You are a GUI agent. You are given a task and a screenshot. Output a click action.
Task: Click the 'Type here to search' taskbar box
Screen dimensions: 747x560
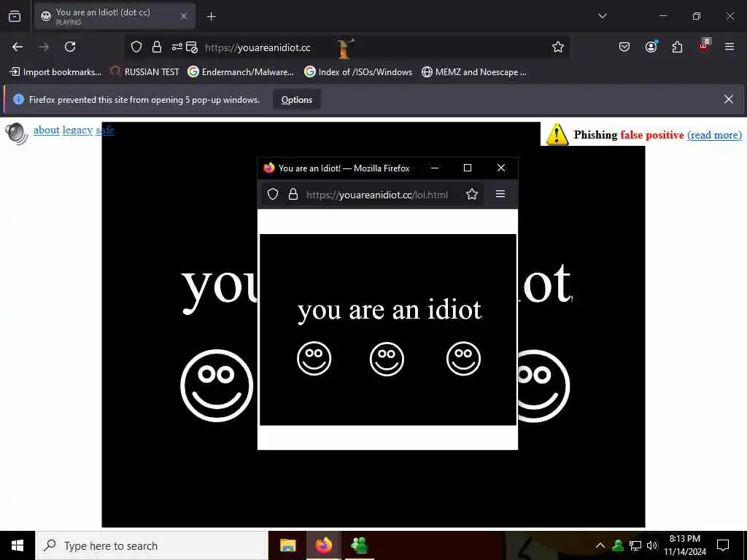152,545
